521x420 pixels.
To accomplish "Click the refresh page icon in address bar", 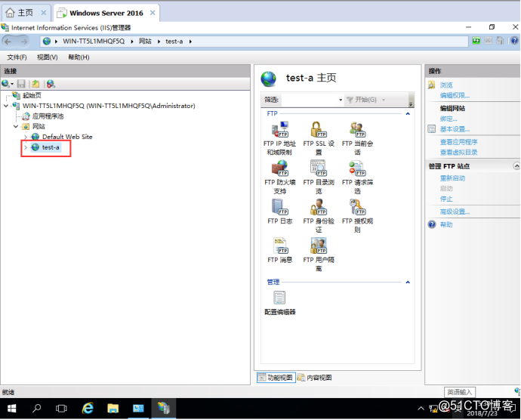I will (476, 41).
